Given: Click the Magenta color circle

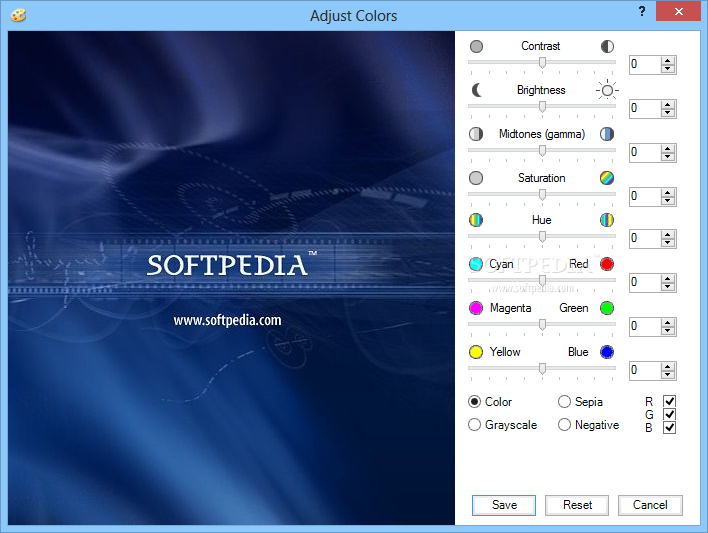Looking at the screenshot, I should (476, 308).
